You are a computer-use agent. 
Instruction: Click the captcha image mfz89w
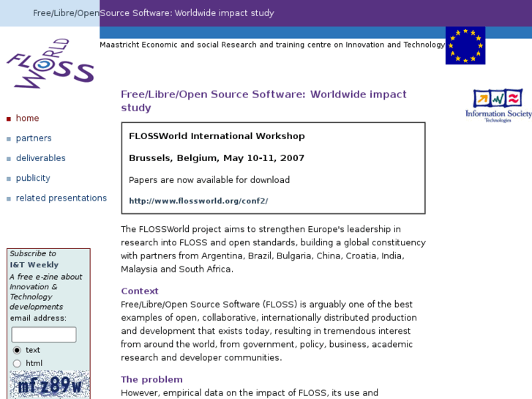pos(50,385)
